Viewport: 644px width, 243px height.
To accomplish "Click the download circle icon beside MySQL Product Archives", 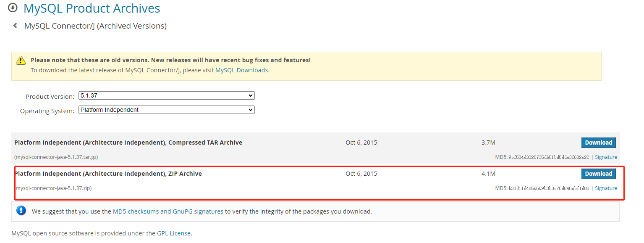I will [x=13, y=8].
